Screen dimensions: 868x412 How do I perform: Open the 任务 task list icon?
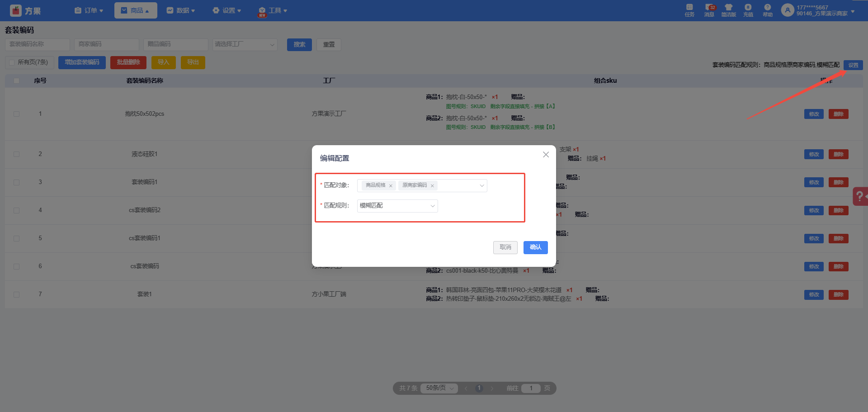pyautogui.click(x=689, y=7)
